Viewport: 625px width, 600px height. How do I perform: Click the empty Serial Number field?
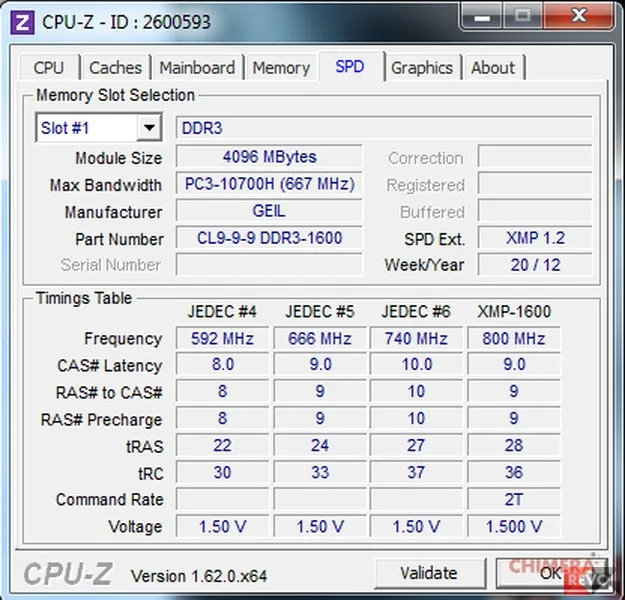click(269, 265)
